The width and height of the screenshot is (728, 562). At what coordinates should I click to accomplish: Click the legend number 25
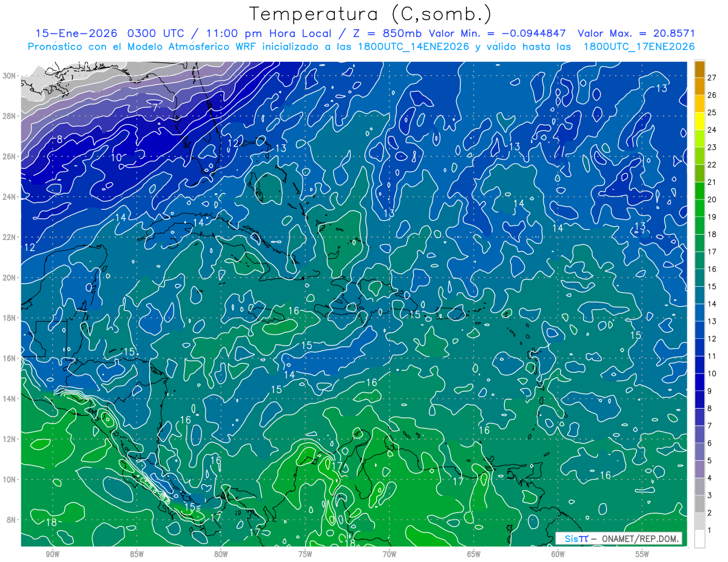(712, 113)
